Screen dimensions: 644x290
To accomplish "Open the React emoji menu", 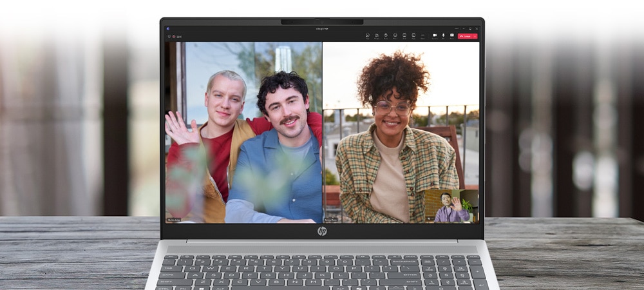I will pos(395,36).
